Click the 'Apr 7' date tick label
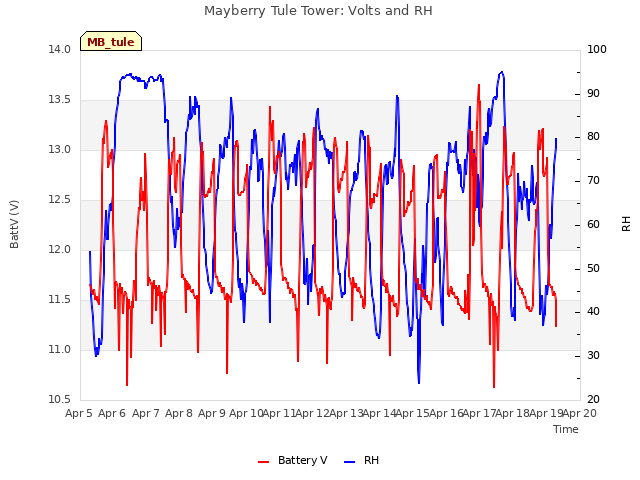640x480 pixels. click(x=146, y=413)
